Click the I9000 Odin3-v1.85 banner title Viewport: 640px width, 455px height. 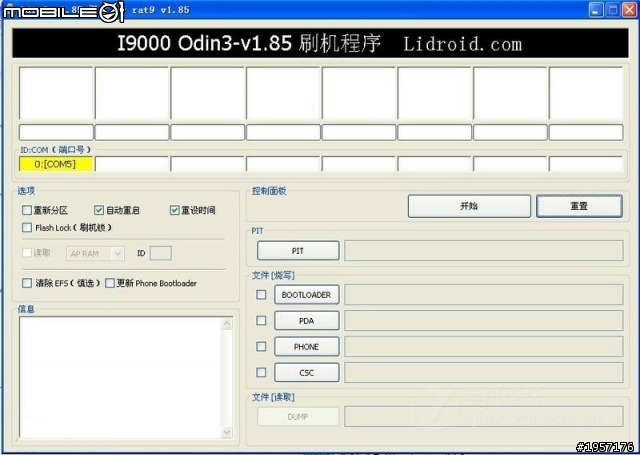point(320,43)
